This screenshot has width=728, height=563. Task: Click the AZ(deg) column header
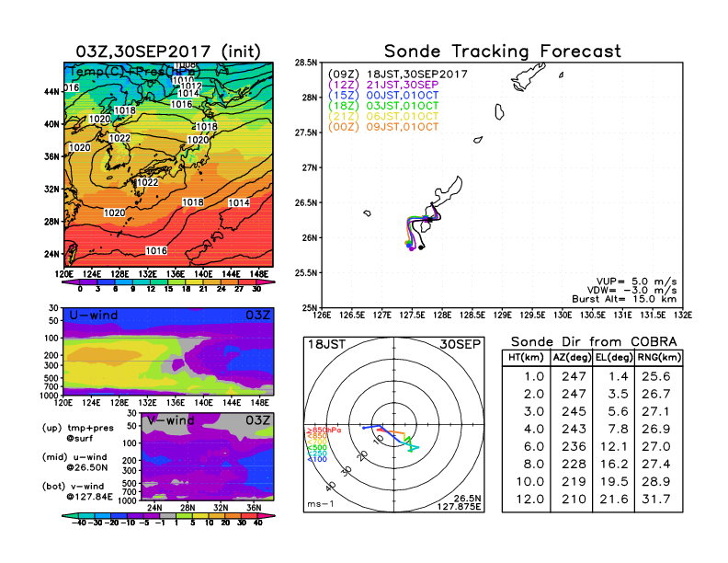pos(572,358)
